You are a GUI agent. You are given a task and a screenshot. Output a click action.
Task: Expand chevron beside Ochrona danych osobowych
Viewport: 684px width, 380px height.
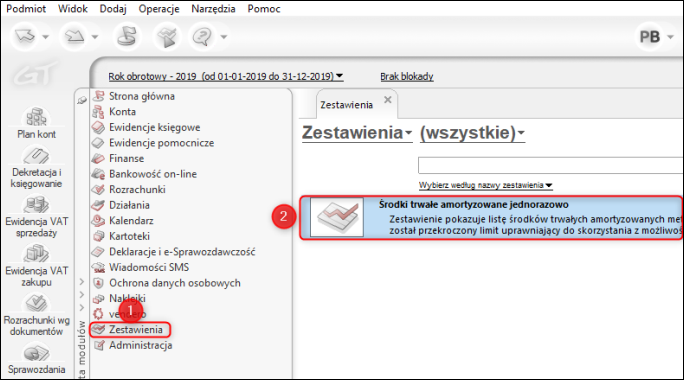click(82, 282)
